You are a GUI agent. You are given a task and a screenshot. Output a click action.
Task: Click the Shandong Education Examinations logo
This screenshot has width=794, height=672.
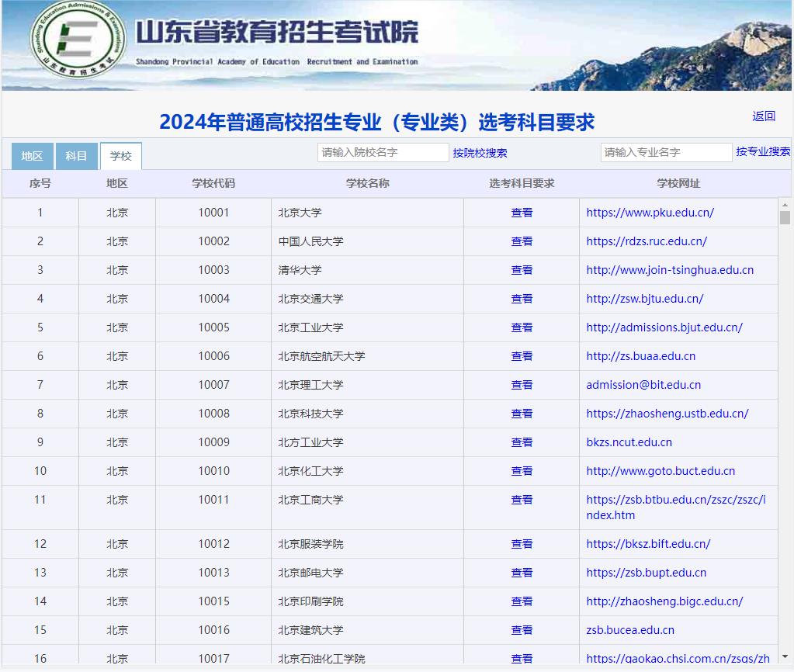pos(78,40)
